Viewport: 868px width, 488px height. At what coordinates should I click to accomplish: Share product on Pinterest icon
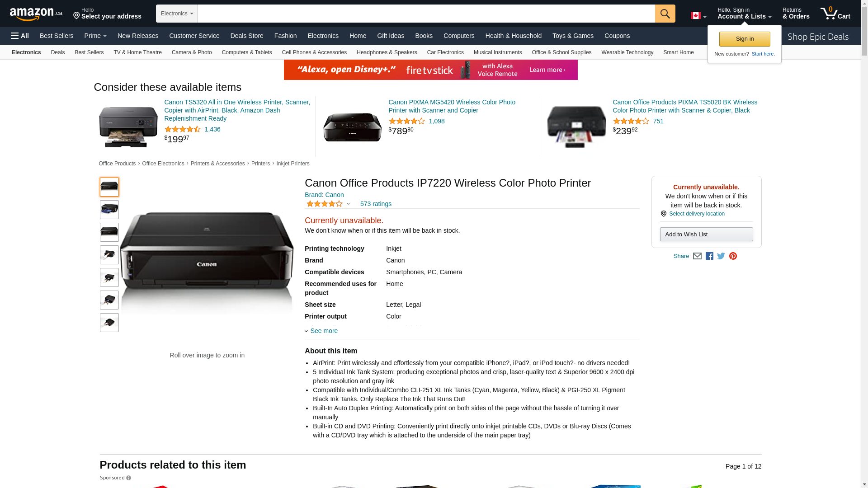pos(733,256)
